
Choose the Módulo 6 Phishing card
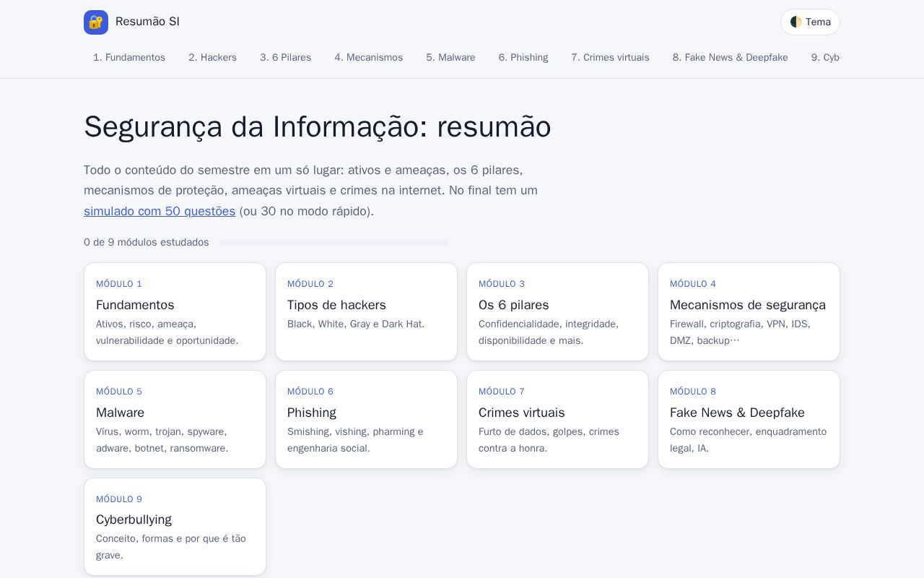pyautogui.click(x=366, y=419)
